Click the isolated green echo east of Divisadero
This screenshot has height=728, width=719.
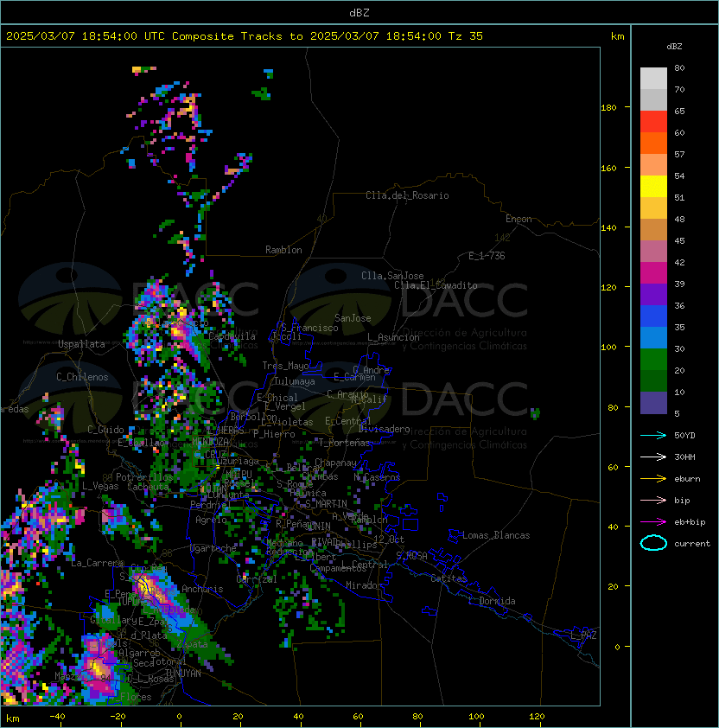pos(535,413)
